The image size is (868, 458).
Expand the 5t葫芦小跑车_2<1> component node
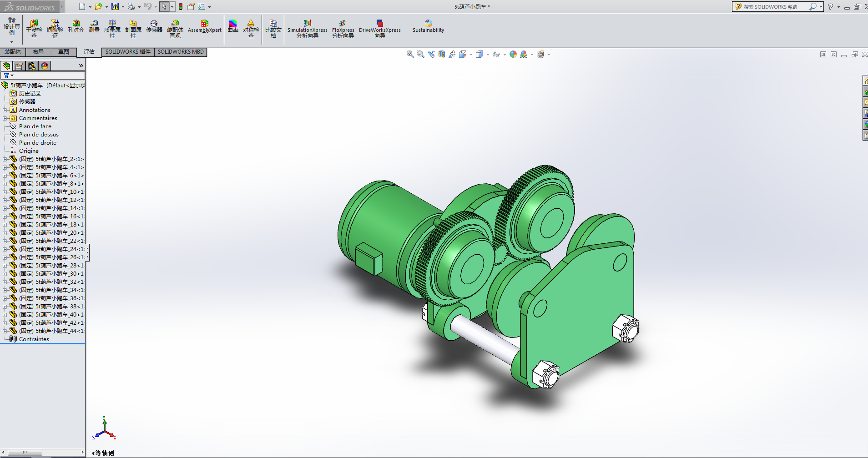pyautogui.click(x=5, y=159)
